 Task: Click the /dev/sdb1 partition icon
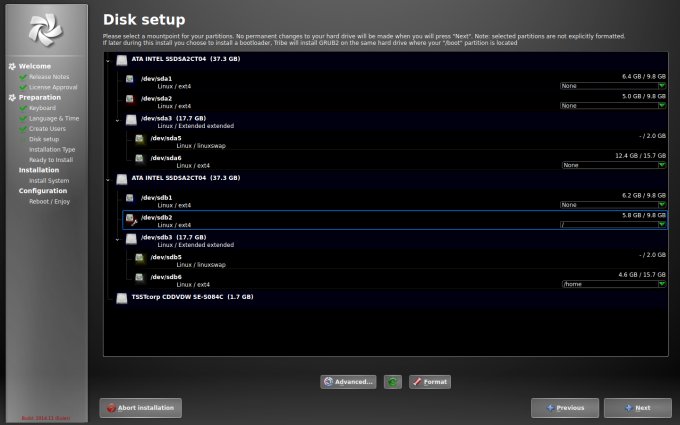pyautogui.click(x=130, y=198)
